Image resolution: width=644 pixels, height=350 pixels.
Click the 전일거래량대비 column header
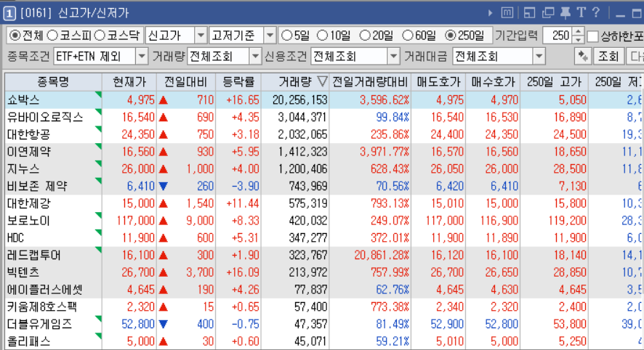[370, 81]
